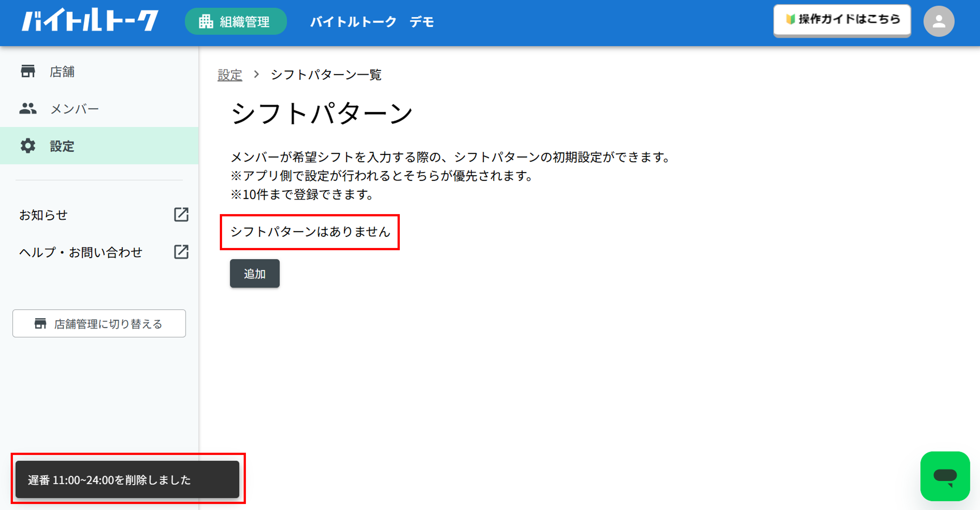Add a shift pattern with 追加 button
Screen dimensions: 980x510
pyautogui.click(x=255, y=274)
